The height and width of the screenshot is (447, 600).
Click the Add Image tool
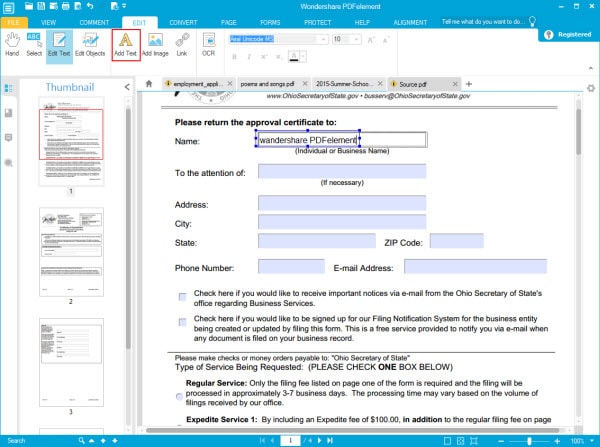[x=155, y=45]
